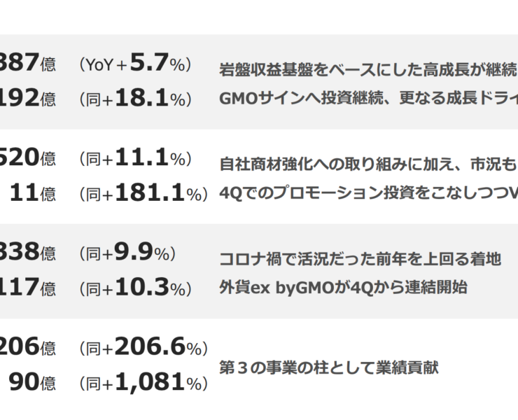Click the line starting 自社商材強化への取り組み
The image size is (518, 420).
point(368,164)
